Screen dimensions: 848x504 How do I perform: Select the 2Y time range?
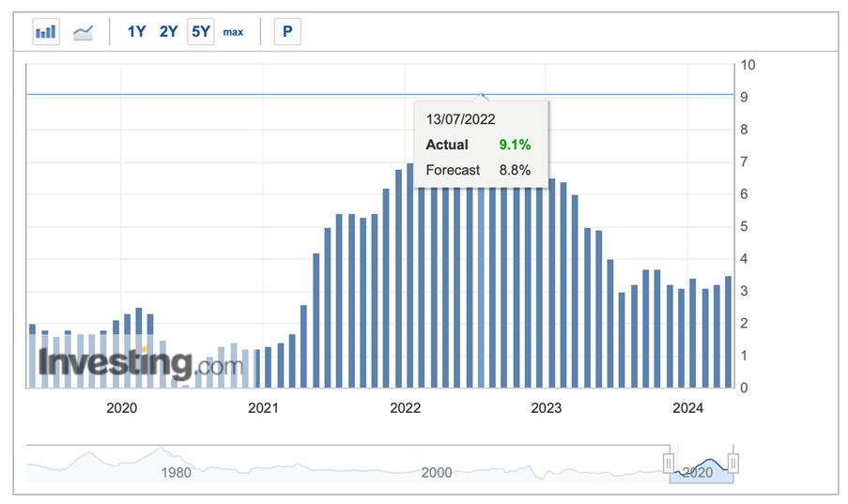tap(168, 32)
